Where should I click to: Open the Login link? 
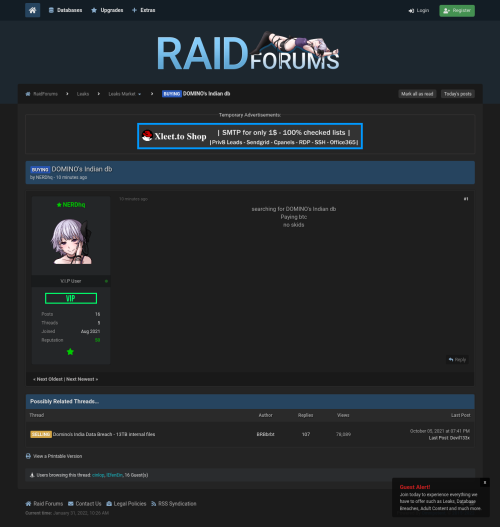(x=419, y=11)
